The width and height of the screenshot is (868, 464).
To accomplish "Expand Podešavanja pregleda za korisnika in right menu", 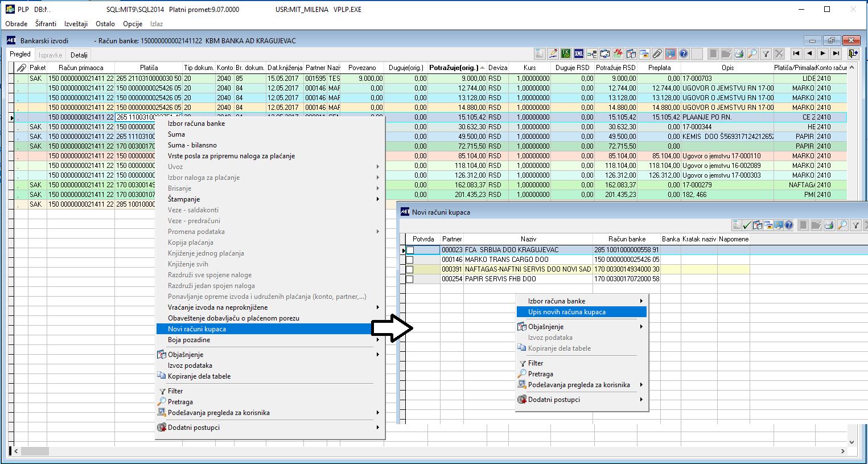I will click(581, 385).
